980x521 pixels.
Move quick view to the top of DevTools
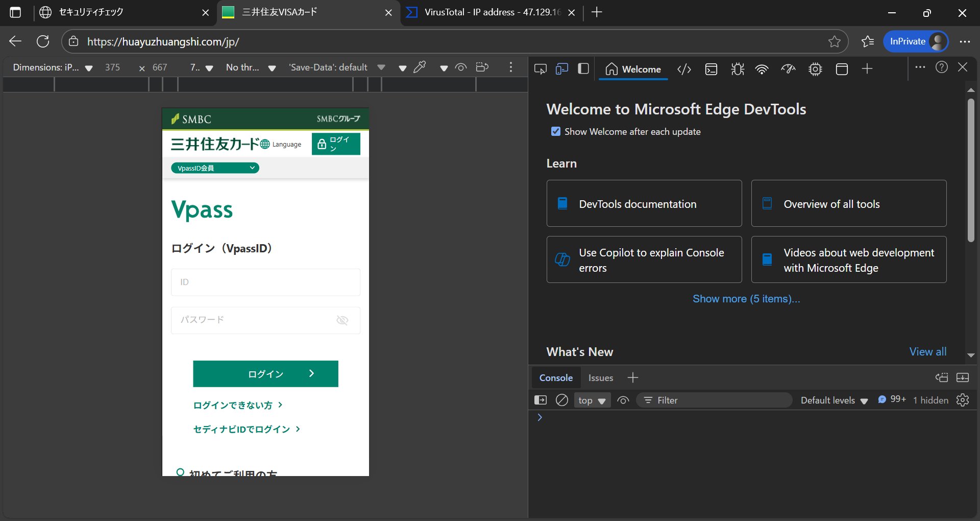(x=942, y=377)
